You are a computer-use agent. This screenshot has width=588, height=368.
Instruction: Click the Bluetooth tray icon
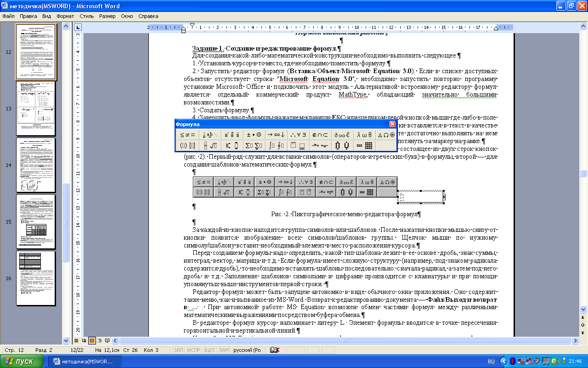coord(513,362)
